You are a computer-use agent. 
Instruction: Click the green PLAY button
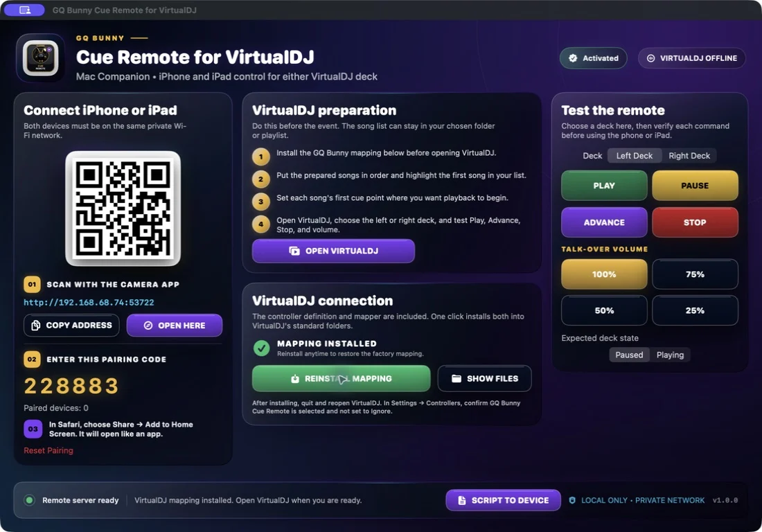pyautogui.click(x=604, y=186)
